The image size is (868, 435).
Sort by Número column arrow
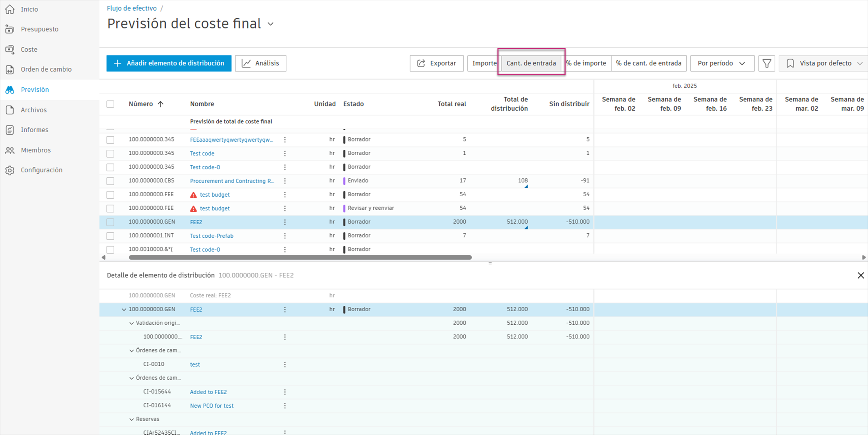coord(160,104)
